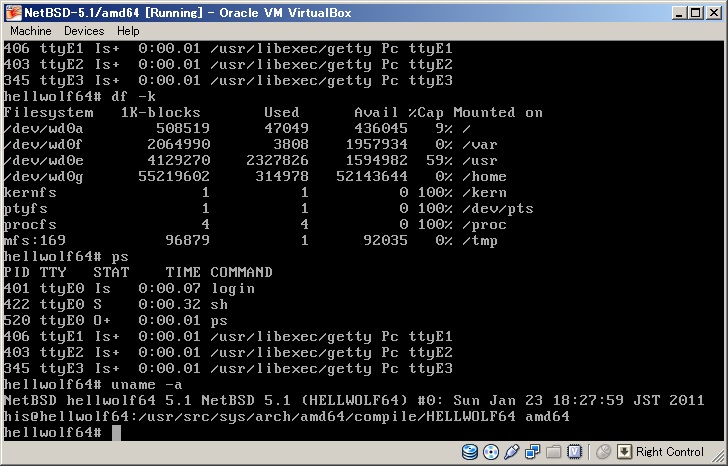Open the VirtualBox window system menu icon
Image resolution: width=728 pixels, height=466 pixels.
click(x=12, y=12)
